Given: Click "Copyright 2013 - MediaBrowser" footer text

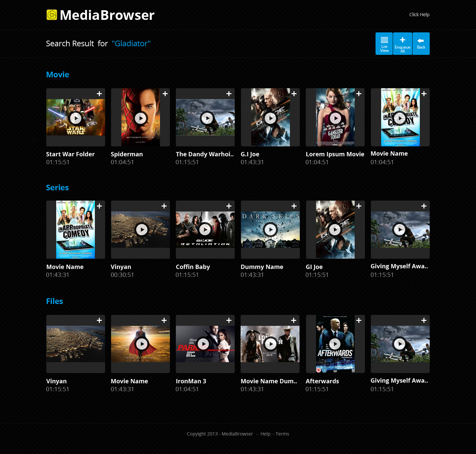Looking at the screenshot, I should 220,434.
